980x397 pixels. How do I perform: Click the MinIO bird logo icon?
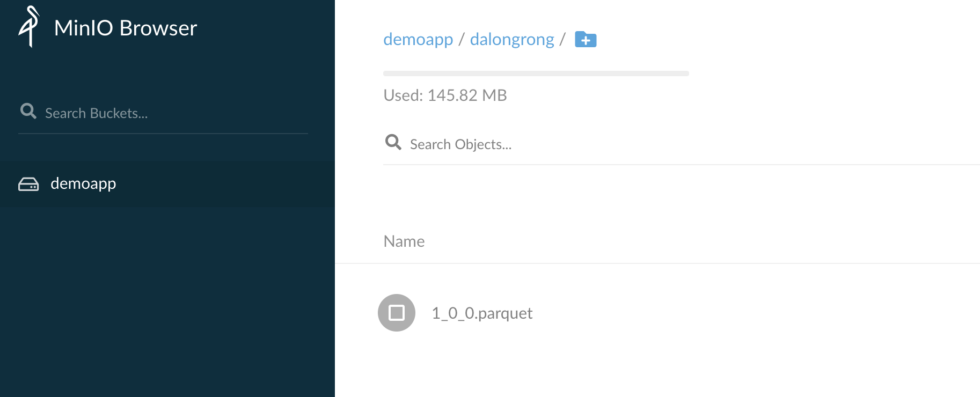click(x=29, y=27)
